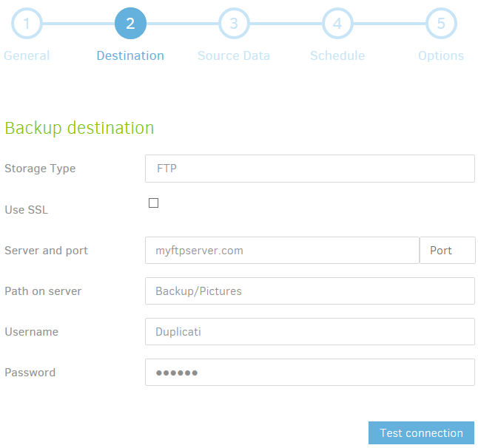The image size is (478, 448).
Task: Open the General step label
Action: [x=27, y=56]
